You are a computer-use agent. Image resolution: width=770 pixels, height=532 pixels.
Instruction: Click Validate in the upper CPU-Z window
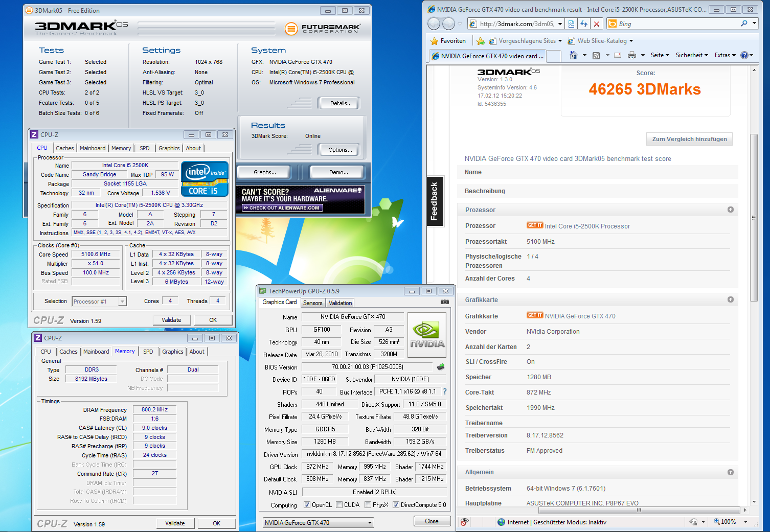tap(172, 320)
